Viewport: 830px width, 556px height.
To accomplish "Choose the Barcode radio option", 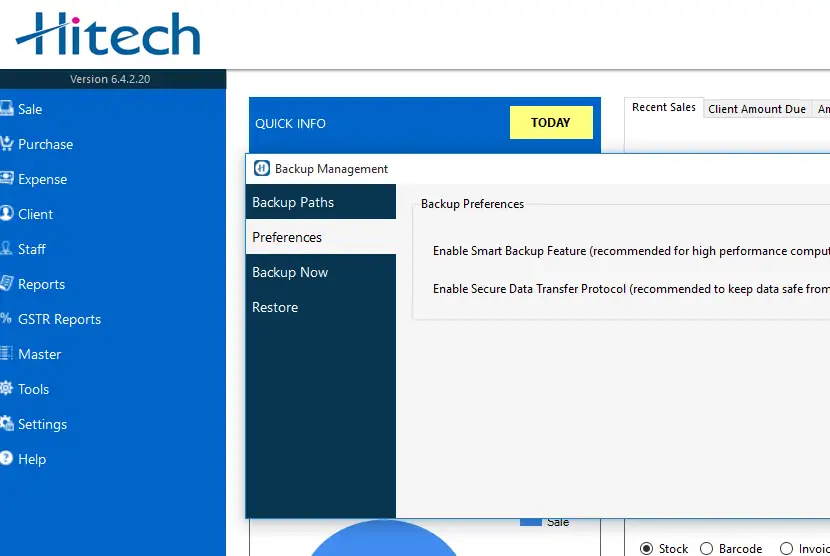I will pos(707,548).
